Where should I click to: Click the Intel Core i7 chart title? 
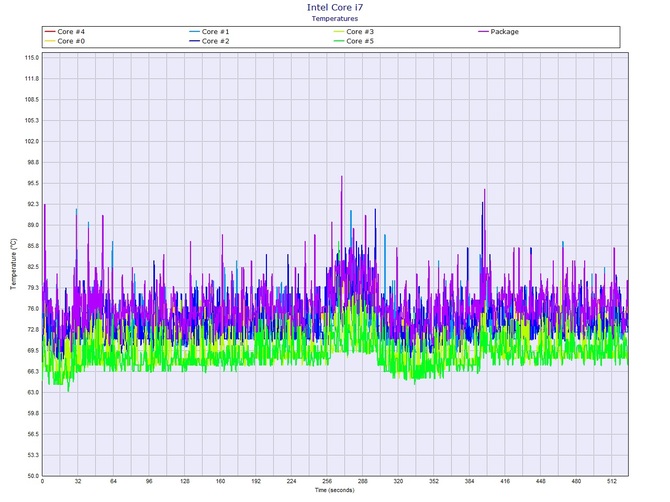[x=335, y=7]
